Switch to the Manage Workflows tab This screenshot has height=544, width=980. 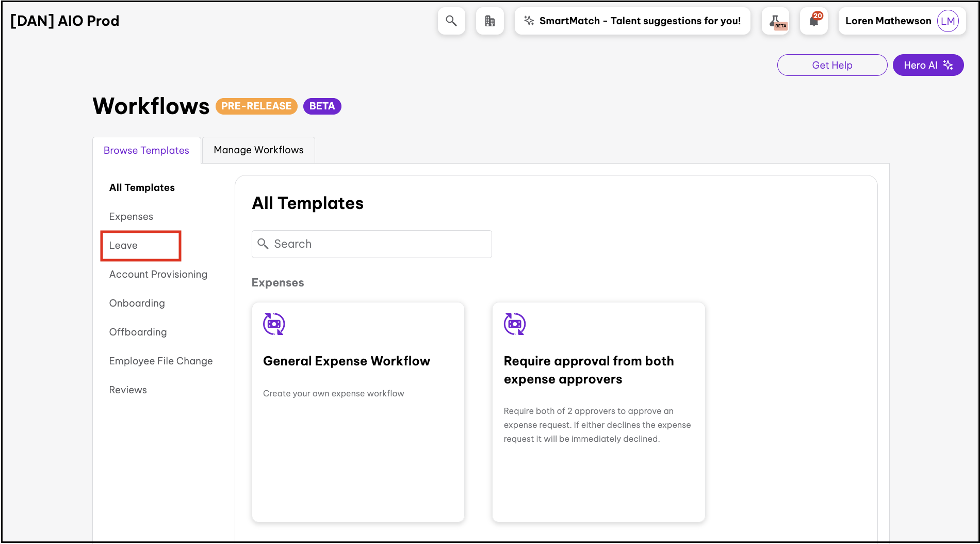pos(258,150)
